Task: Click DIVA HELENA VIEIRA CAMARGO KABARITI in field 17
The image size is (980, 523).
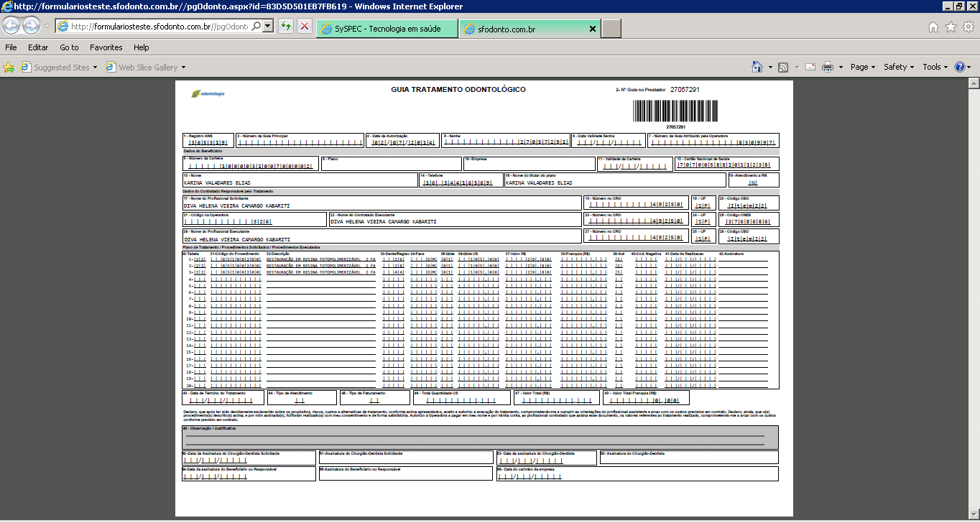Action: (236, 205)
